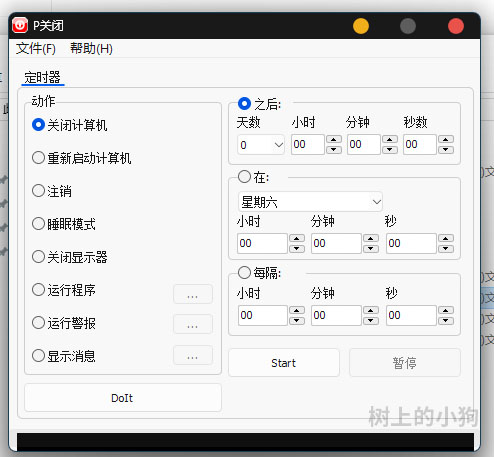Open ... button beside 运行警报
This screenshot has height=457, width=494.
click(193, 324)
